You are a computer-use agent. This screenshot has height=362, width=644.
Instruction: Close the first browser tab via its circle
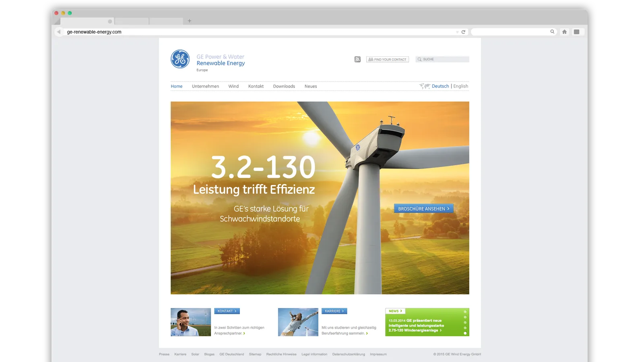[x=110, y=21]
